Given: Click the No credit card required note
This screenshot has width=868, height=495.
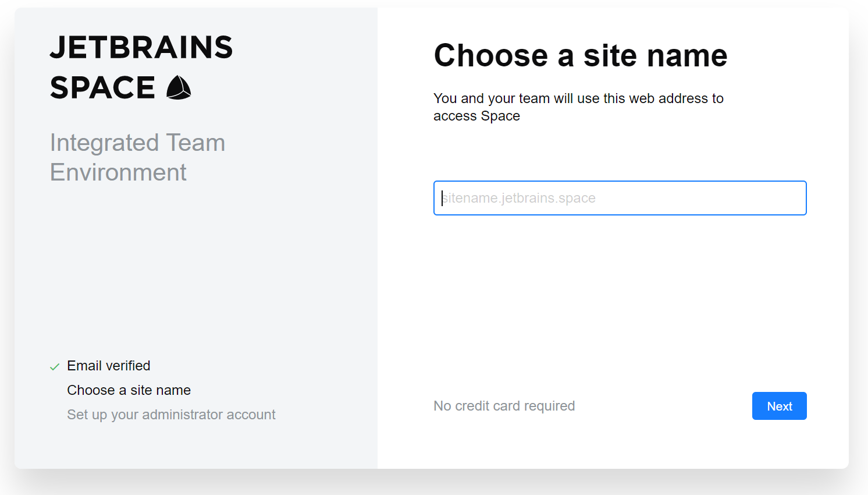Looking at the screenshot, I should pyautogui.click(x=504, y=406).
